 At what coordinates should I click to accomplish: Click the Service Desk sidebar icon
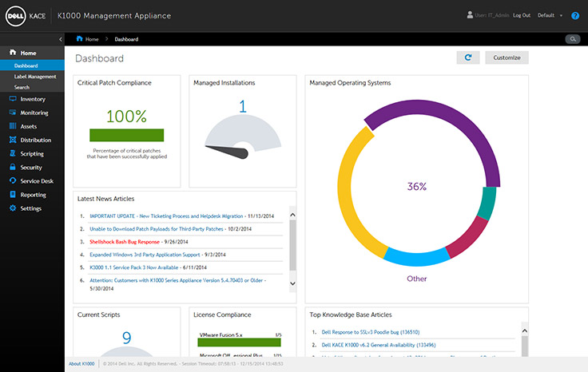point(13,180)
